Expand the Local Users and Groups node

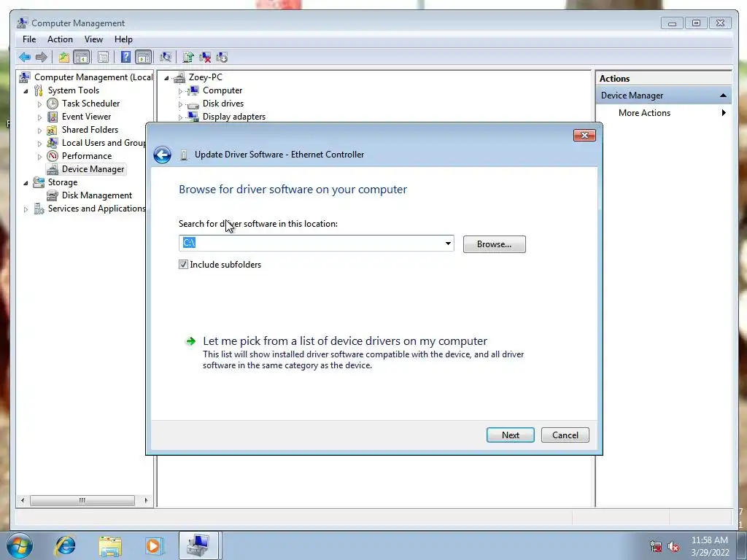click(39, 144)
